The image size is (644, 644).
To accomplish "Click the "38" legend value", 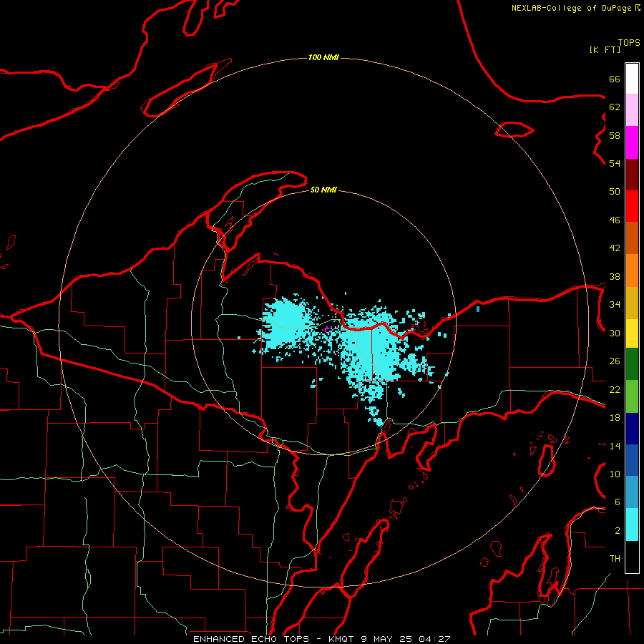I will 615,276.
